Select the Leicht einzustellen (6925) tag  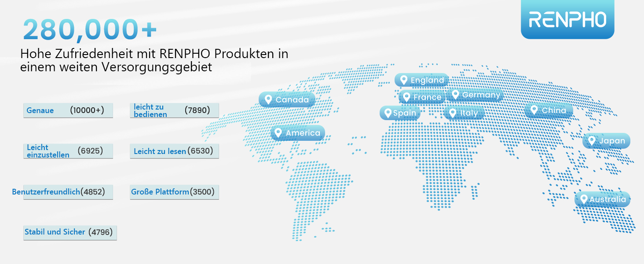tap(68, 151)
